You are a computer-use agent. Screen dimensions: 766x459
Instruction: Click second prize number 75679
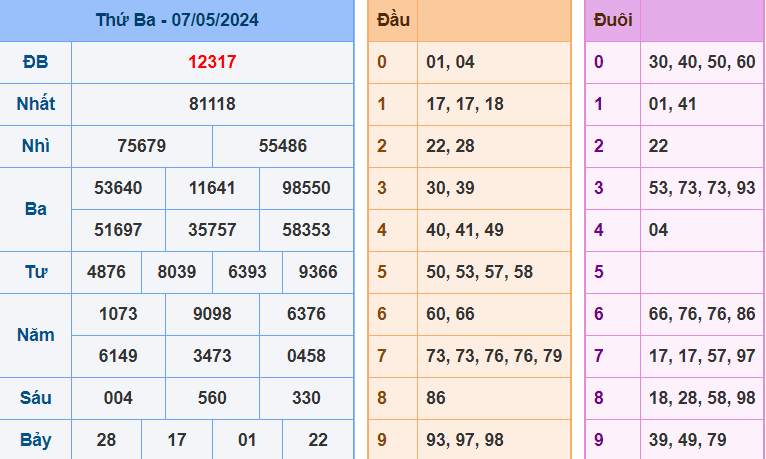click(142, 146)
